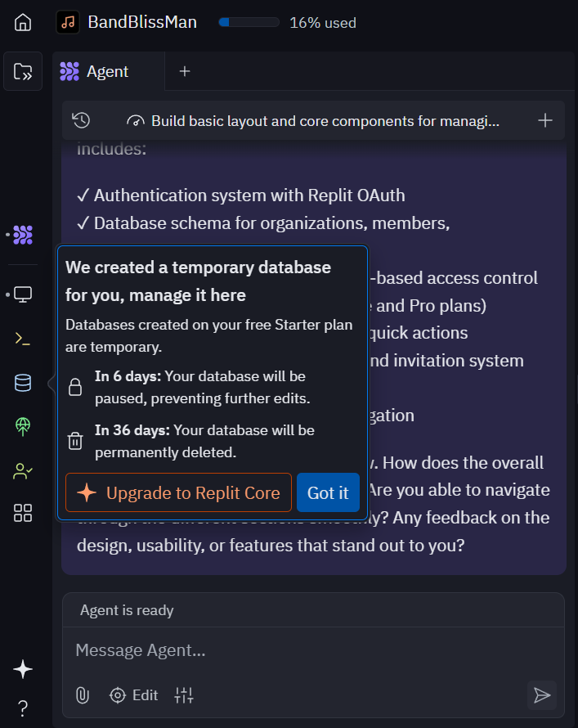This screenshot has width=578, height=728.
Task: Attach a file with paperclip icon
Action: [83, 695]
